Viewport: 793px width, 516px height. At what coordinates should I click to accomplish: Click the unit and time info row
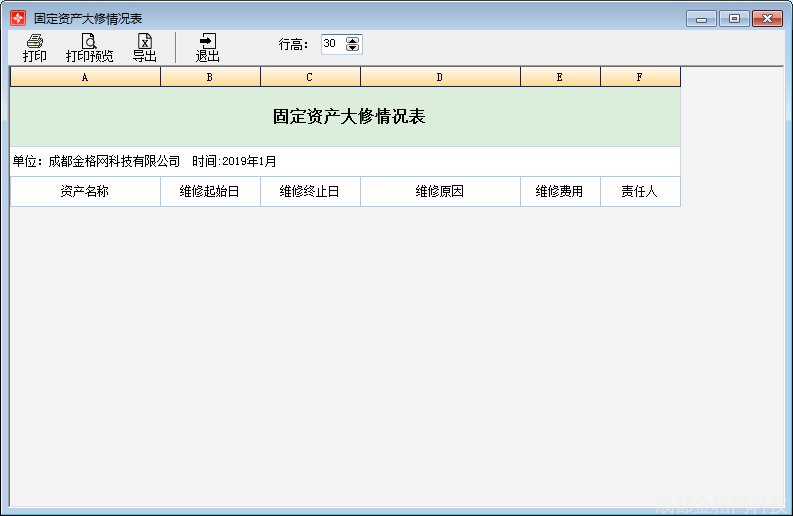pyautogui.click(x=345, y=161)
